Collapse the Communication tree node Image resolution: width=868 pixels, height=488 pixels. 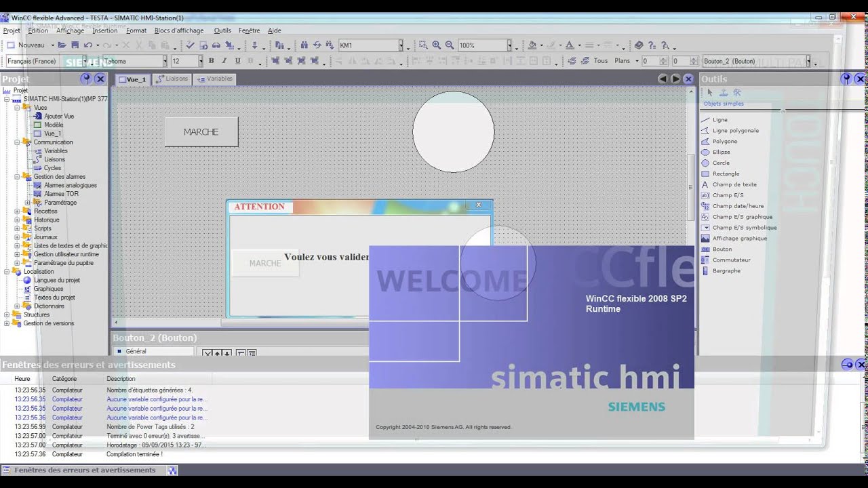click(17, 142)
